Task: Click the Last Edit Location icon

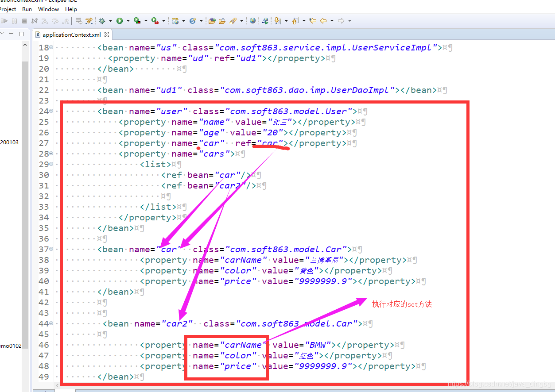Action: coord(313,21)
